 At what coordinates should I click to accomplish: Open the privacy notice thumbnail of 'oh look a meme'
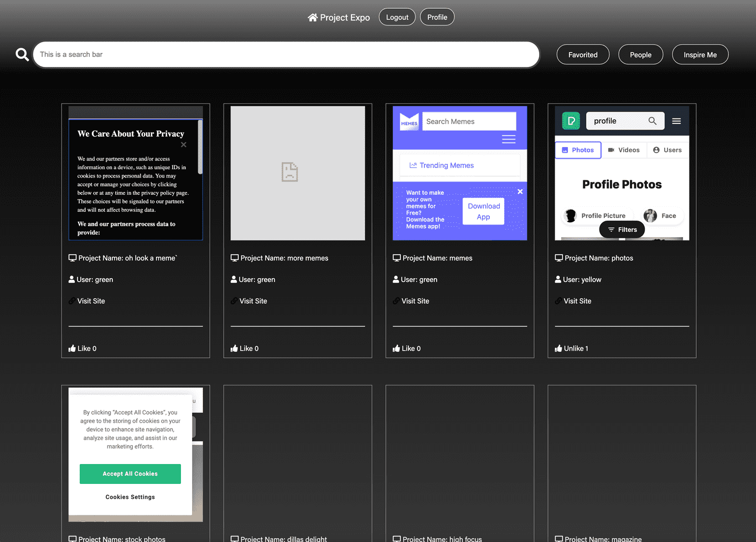coord(136,173)
